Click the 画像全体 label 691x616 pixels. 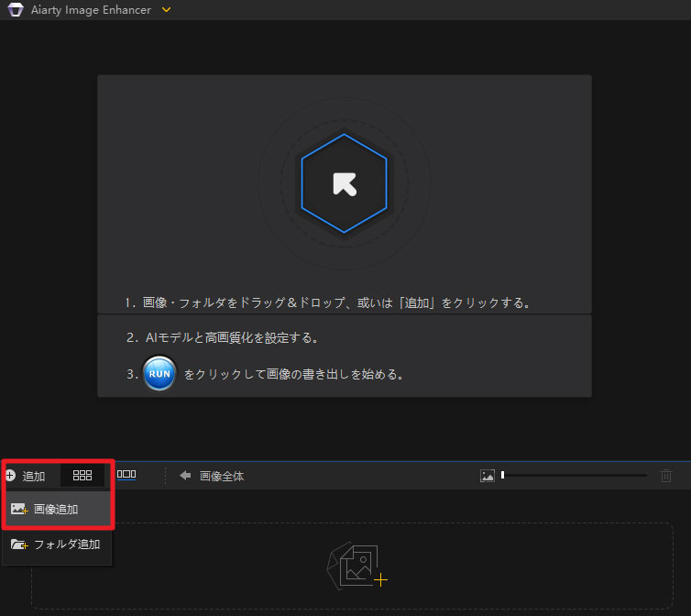[x=222, y=477]
